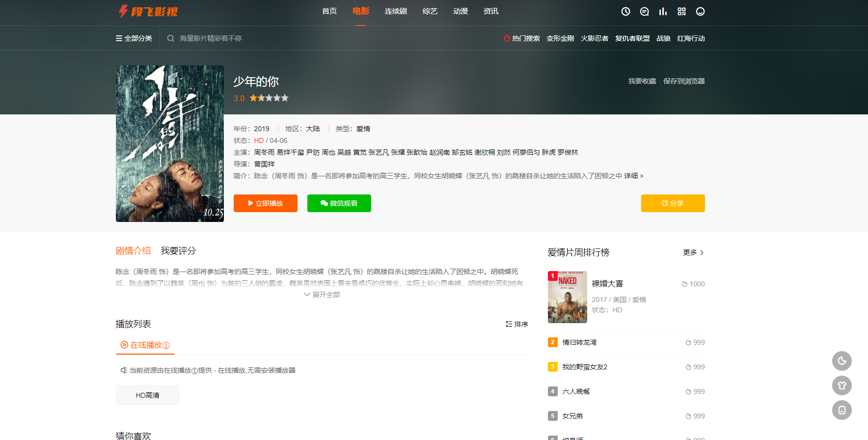Select 动漫 in the top navigation
This screenshot has height=440, width=868.
461,11
